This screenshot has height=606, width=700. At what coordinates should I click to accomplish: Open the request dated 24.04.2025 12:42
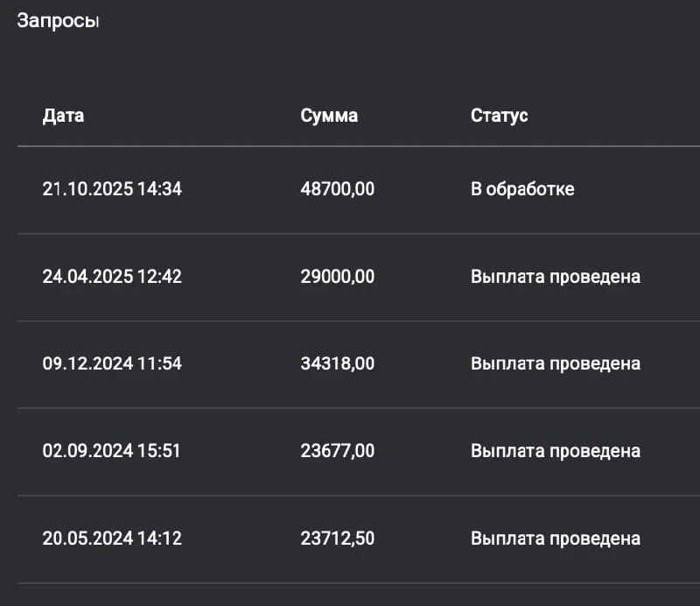pos(112,277)
